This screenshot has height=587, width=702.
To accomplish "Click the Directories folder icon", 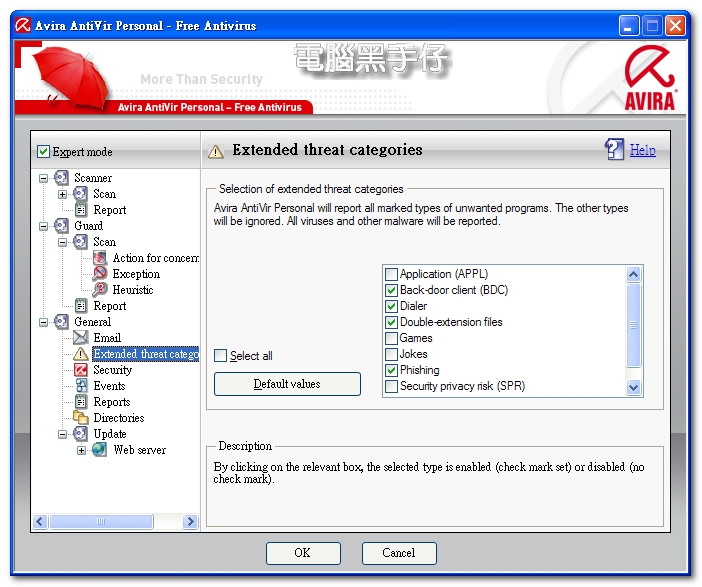I will 81,418.
